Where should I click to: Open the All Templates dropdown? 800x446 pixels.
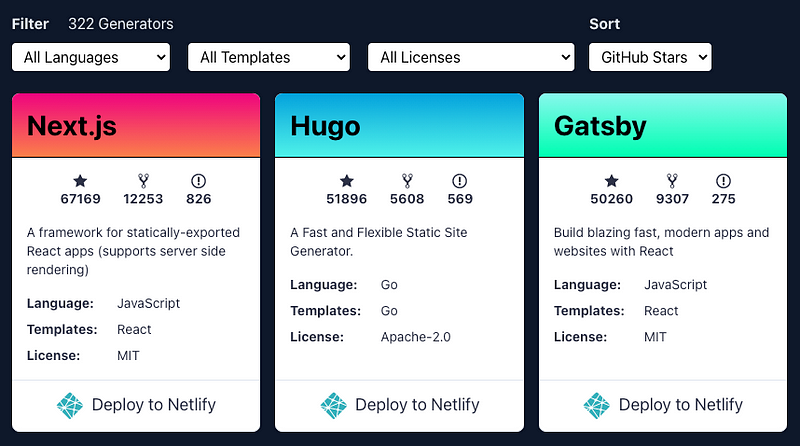pos(269,57)
